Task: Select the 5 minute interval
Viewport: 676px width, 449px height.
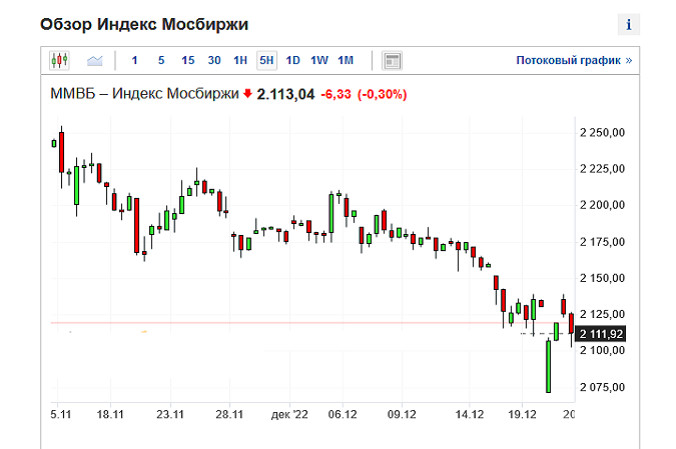Action: point(161,60)
